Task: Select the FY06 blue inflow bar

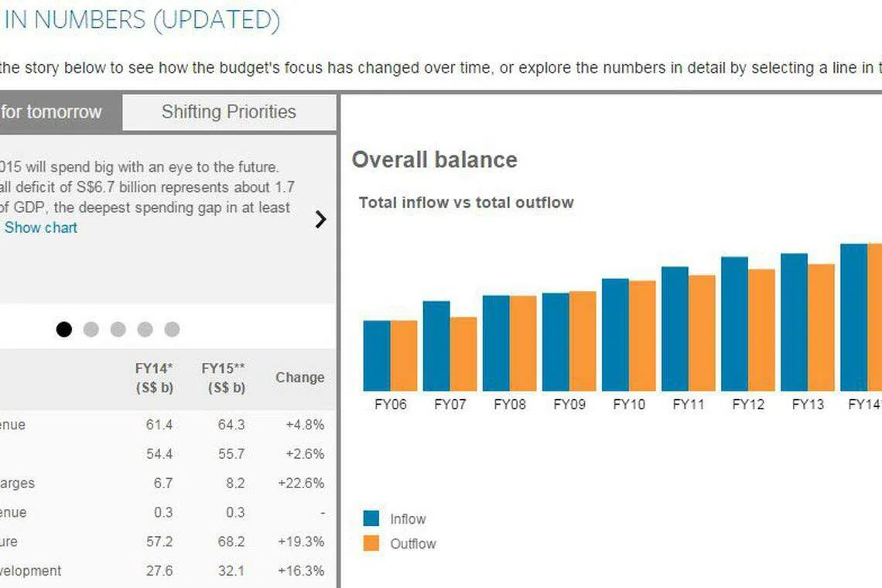Action: 377,356
